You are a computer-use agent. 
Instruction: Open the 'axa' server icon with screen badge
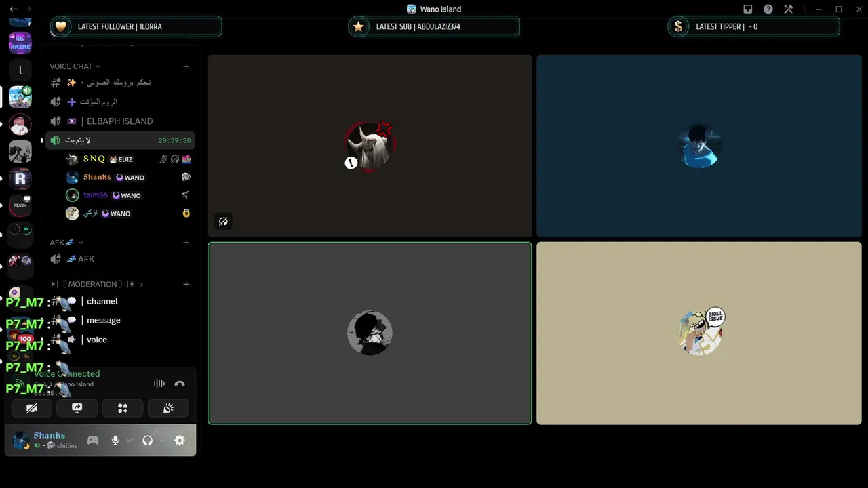[20, 205]
